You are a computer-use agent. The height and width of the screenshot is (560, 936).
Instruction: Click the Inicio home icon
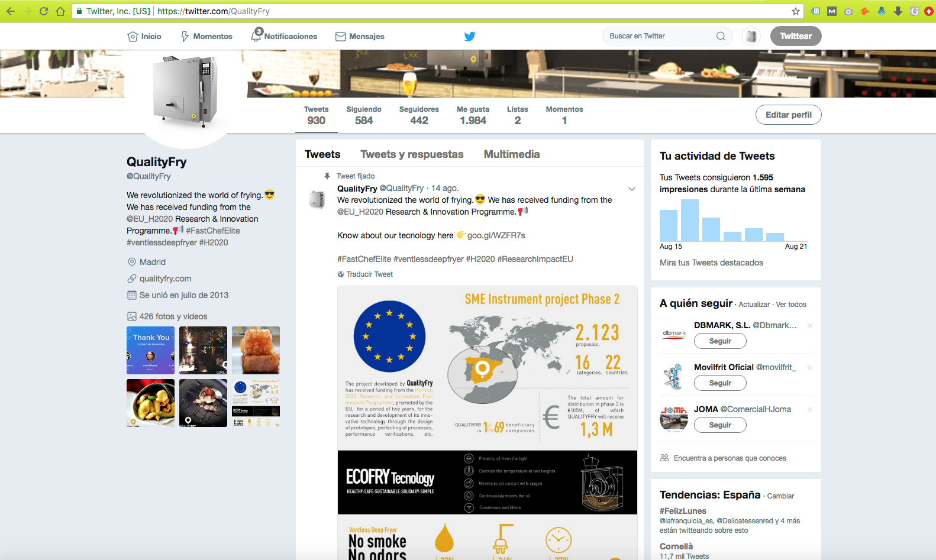pos(133,37)
